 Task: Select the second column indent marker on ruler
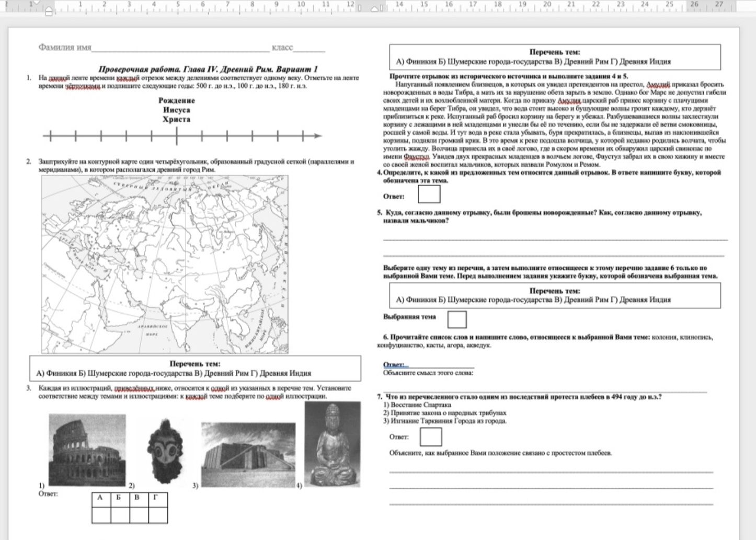(x=375, y=8)
